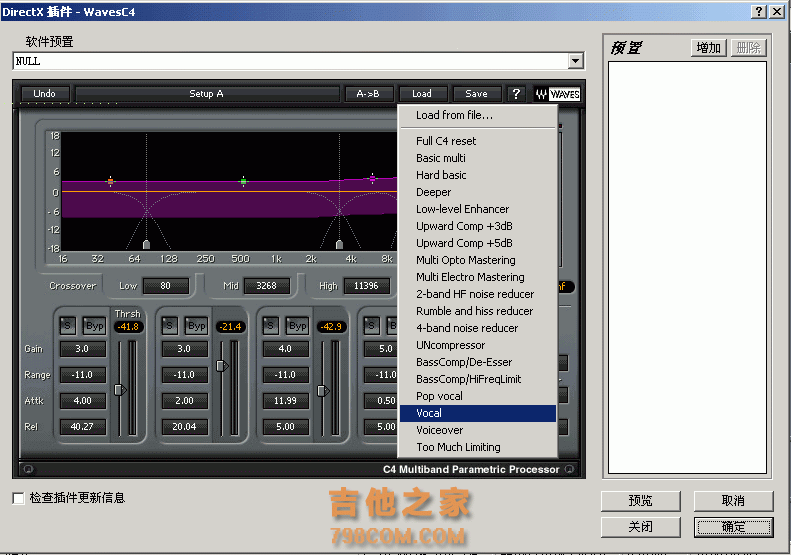The image size is (791, 555).
Task: Select Multi Opto Mastering preset
Action: coord(478,260)
